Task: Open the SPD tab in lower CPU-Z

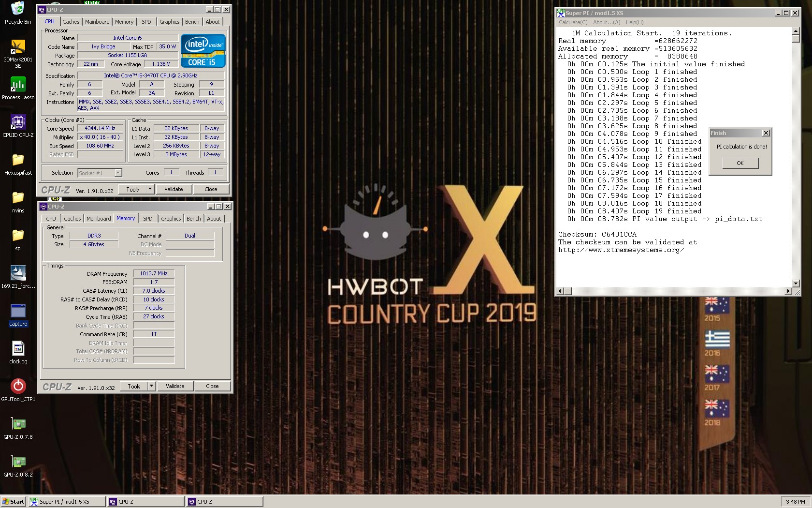Action: click(148, 219)
